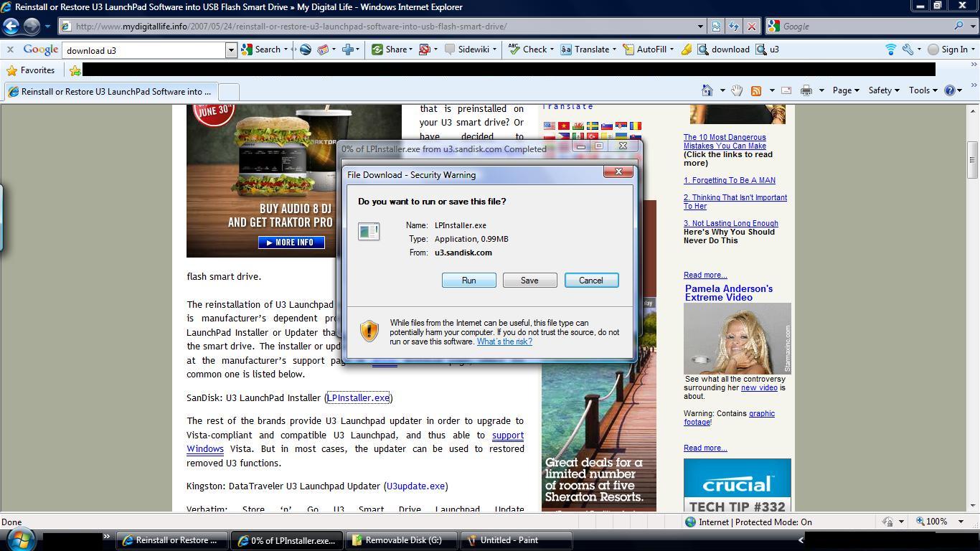Click the U3update.exe link in the article
The width and height of the screenshot is (980, 551).
tap(415, 486)
